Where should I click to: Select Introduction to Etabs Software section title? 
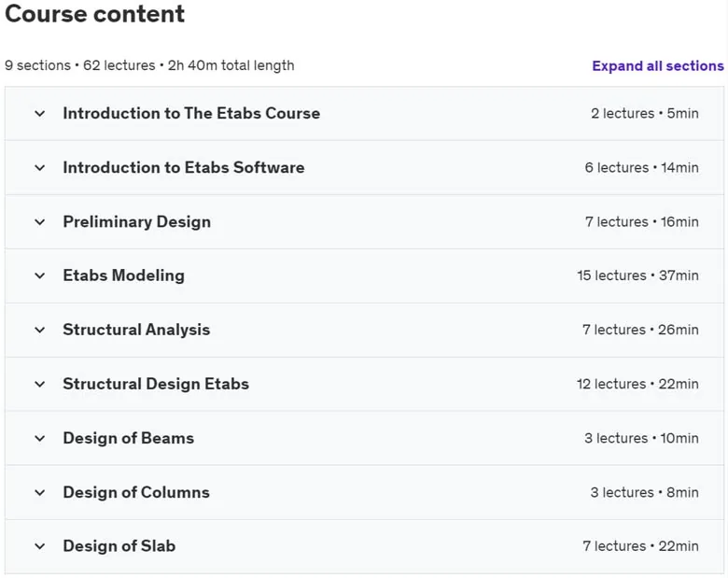click(184, 167)
